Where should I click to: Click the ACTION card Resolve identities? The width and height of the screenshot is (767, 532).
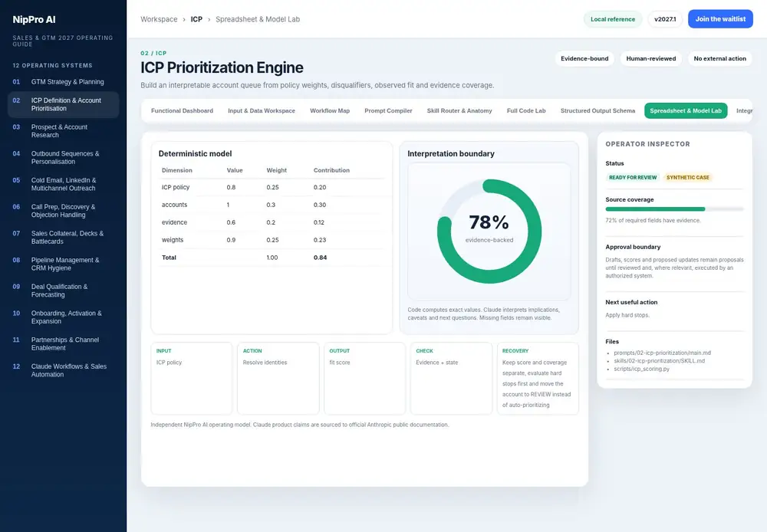(278, 379)
